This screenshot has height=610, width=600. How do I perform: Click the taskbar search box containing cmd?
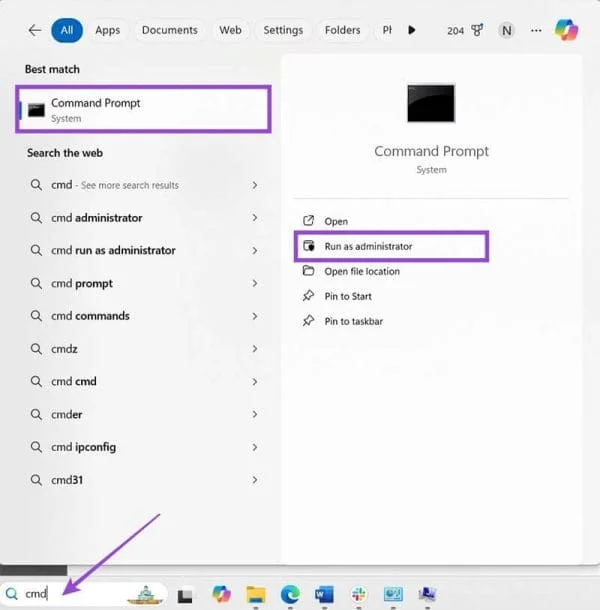click(84, 594)
